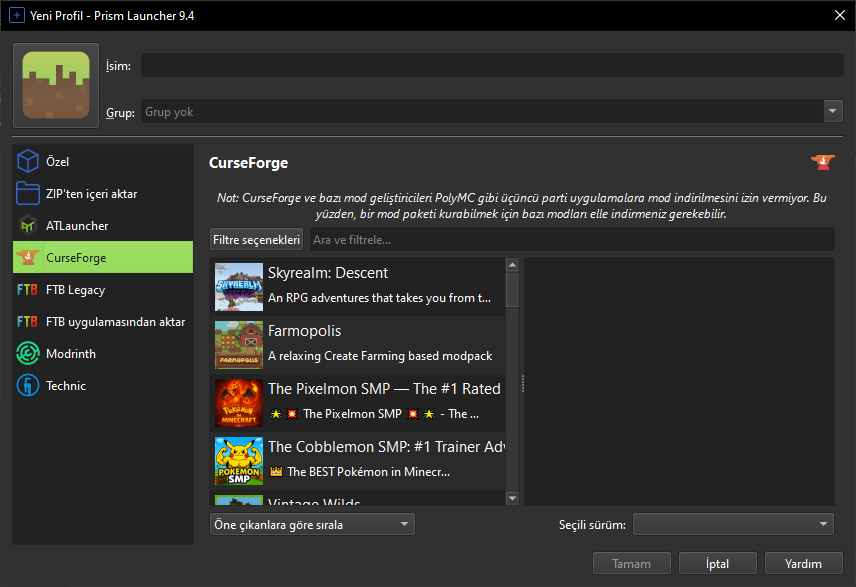Open the Özel tab
856x587 pixels.
(x=103, y=162)
